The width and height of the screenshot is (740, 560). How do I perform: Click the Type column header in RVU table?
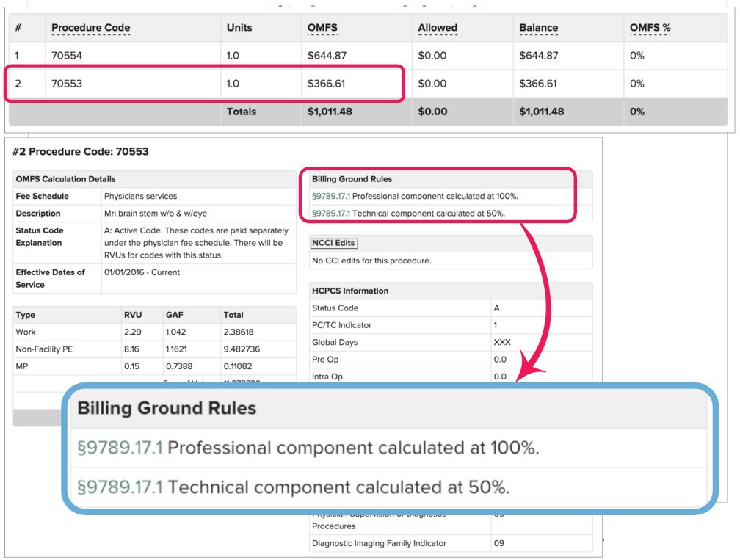(25, 315)
